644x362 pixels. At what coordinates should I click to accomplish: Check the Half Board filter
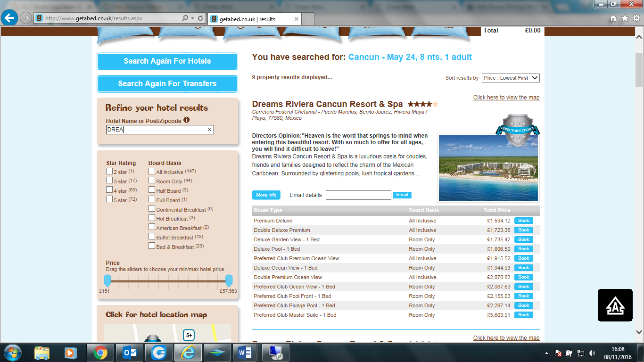click(x=152, y=190)
